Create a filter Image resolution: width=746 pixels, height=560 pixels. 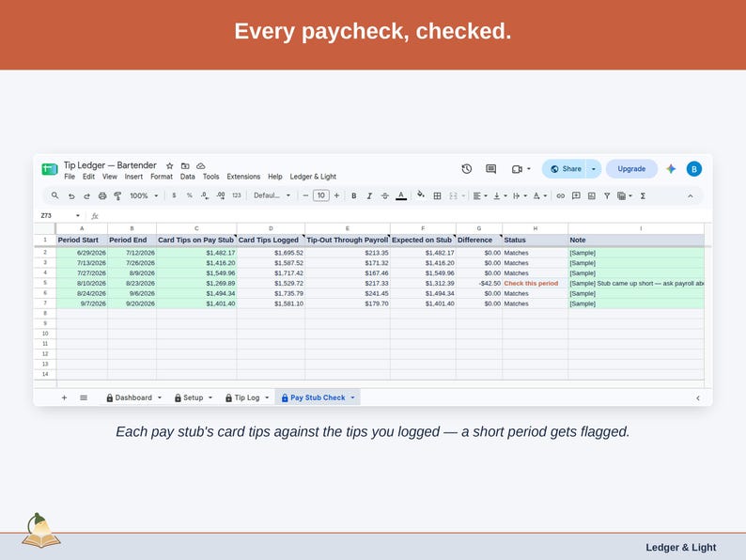607,196
